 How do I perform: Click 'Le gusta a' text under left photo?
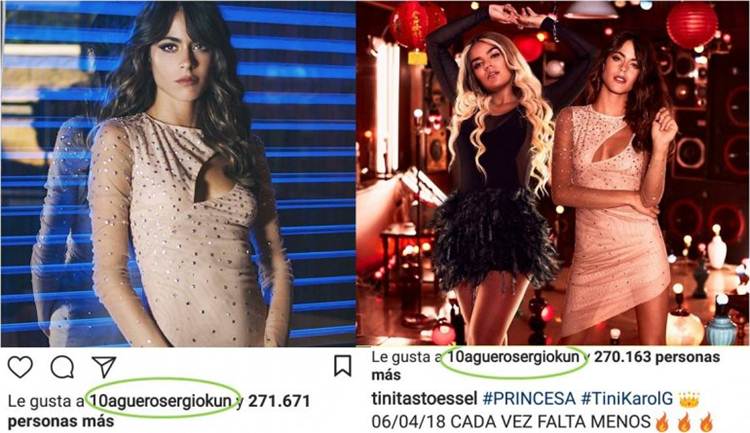pyautogui.click(x=46, y=401)
